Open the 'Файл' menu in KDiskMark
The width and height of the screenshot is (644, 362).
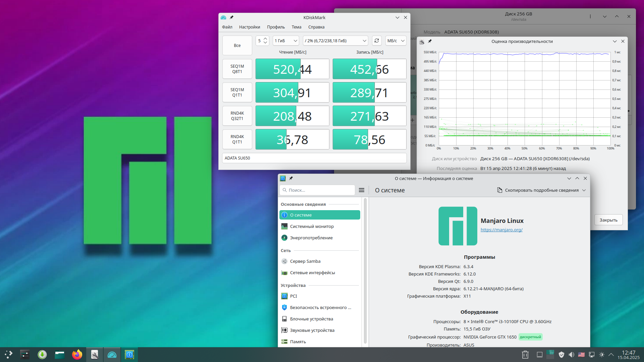tap(227, 27)
